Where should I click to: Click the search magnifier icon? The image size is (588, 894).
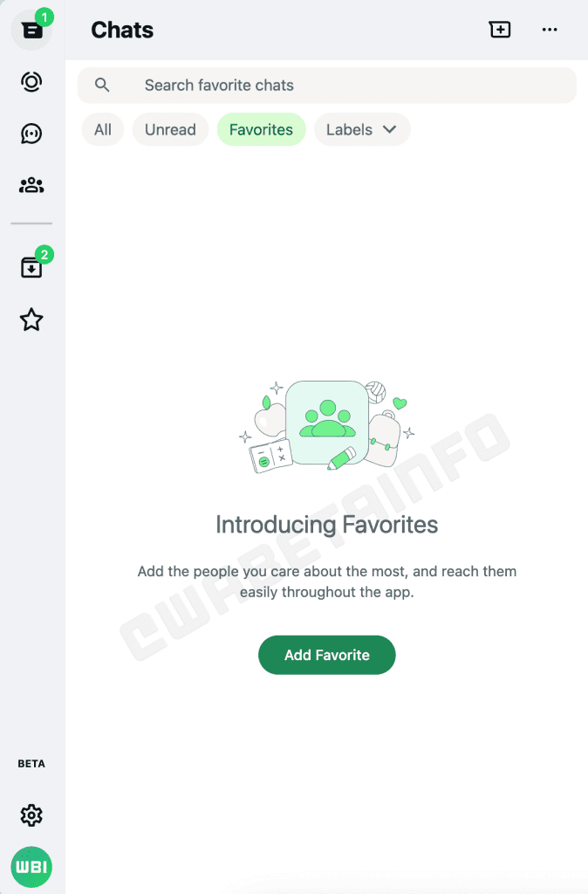tap(102, 85)
